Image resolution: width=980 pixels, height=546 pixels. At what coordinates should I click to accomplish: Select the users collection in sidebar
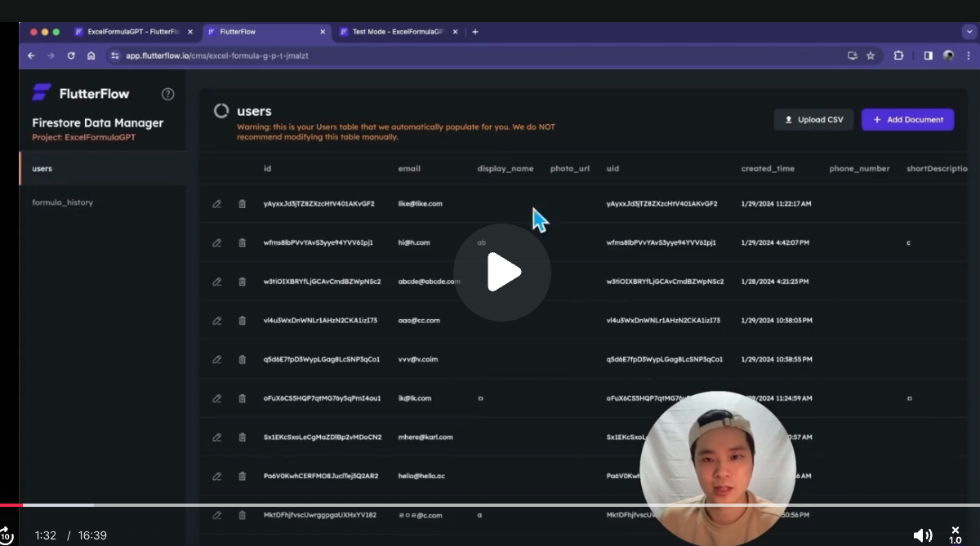103,169
